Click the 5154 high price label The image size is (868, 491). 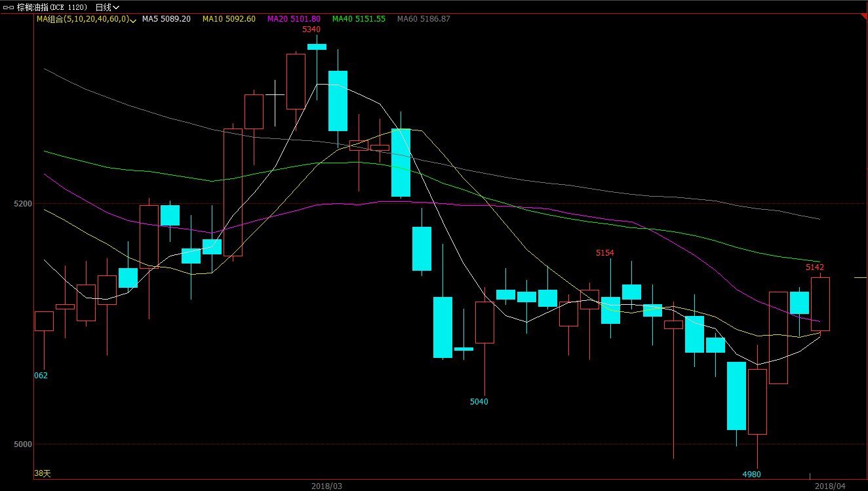(x=605, y=253)
